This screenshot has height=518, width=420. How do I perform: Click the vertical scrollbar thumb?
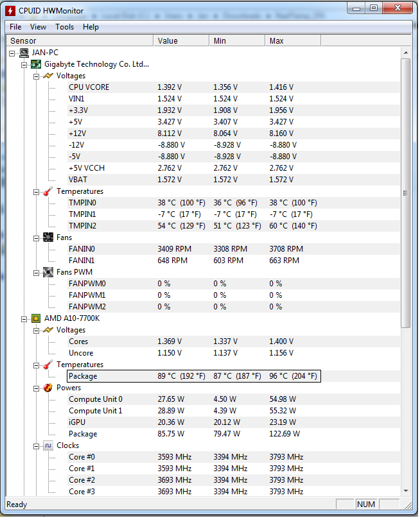406,193
